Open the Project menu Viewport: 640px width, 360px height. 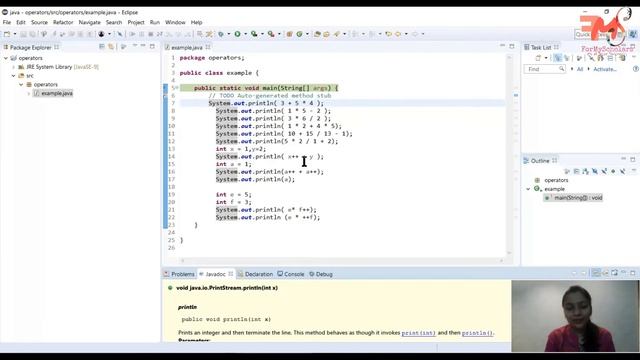136,22
